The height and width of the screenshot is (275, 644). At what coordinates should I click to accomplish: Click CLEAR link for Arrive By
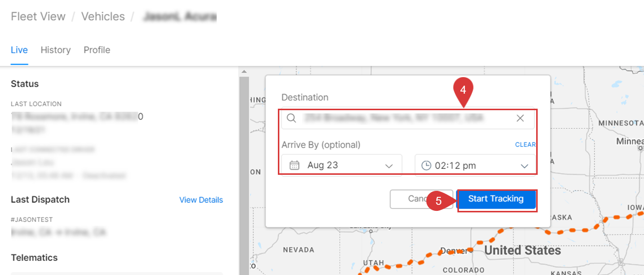[525, 145]
